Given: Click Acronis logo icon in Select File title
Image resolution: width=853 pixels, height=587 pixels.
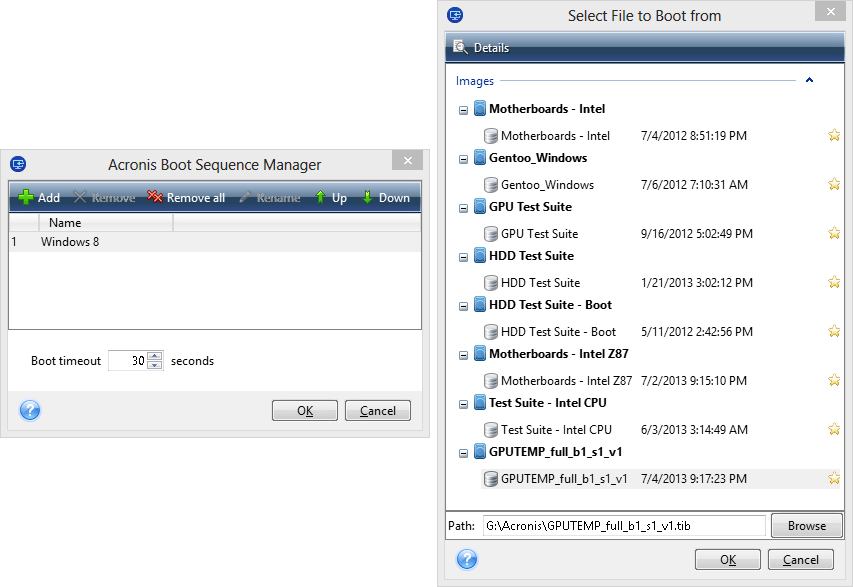Looking at the screenshot, I should (455, 15).
